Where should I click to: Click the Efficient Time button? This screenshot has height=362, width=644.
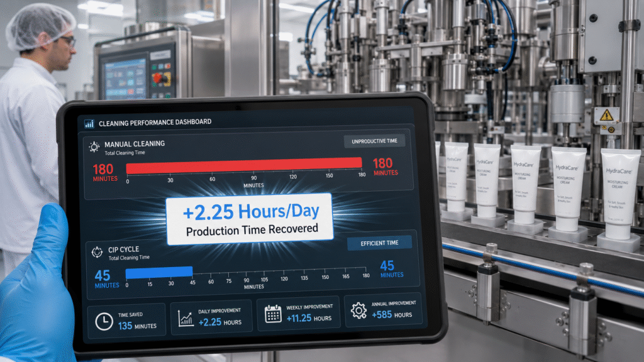tap(379, 243)
